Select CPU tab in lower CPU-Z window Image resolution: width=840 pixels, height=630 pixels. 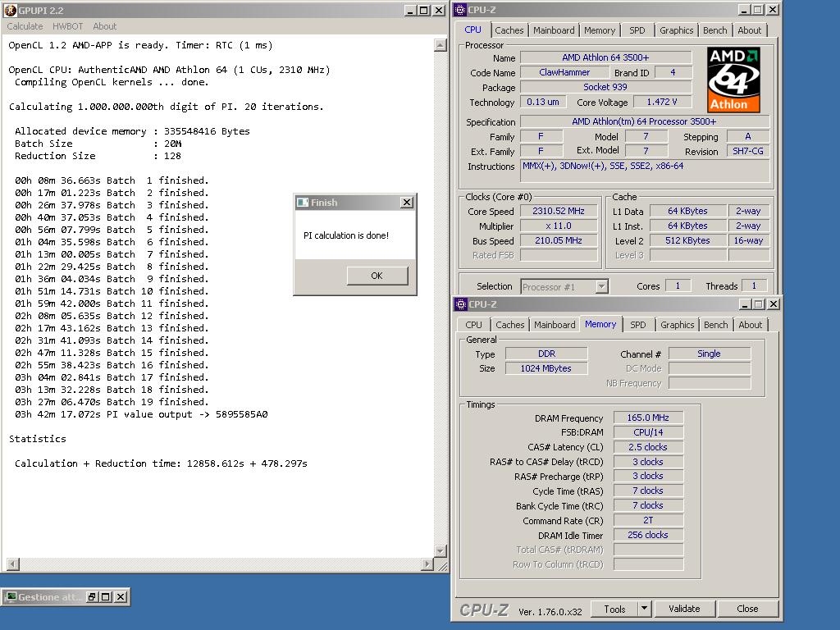pyautogui.click(x=473, y=325)
